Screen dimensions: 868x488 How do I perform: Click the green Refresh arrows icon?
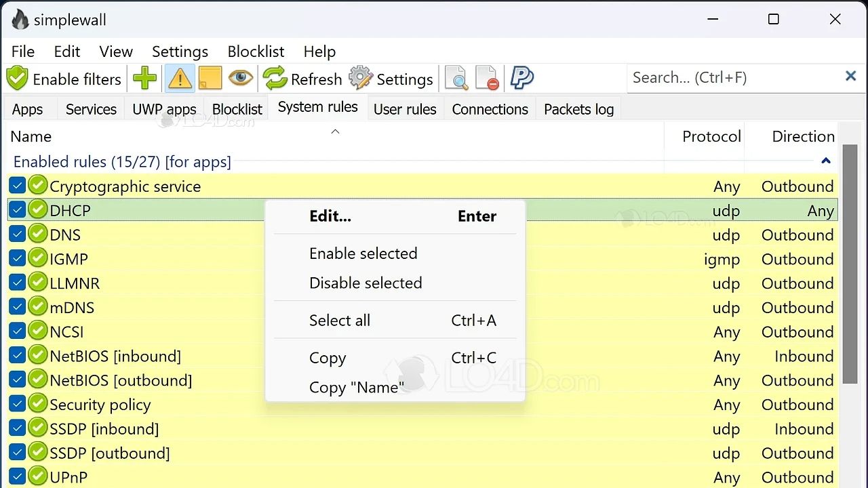pos(275,79)
